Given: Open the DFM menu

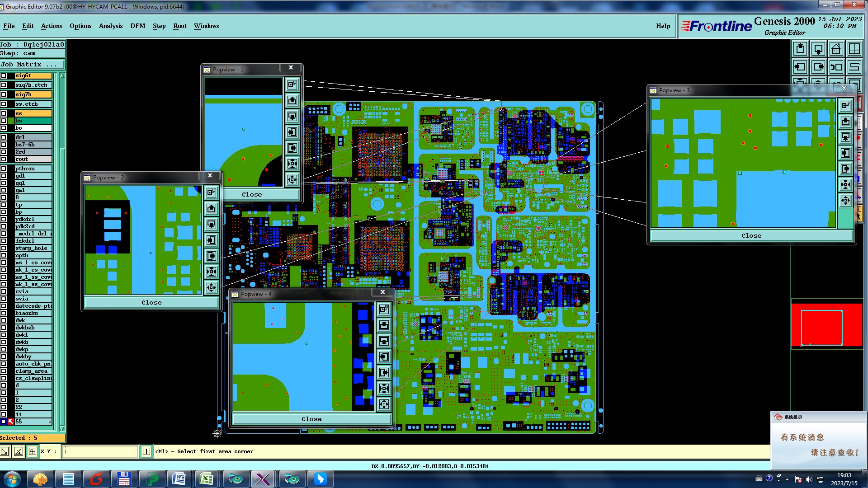Looking at the screenshot, I should pyautogui.click(x=138, y=26).
